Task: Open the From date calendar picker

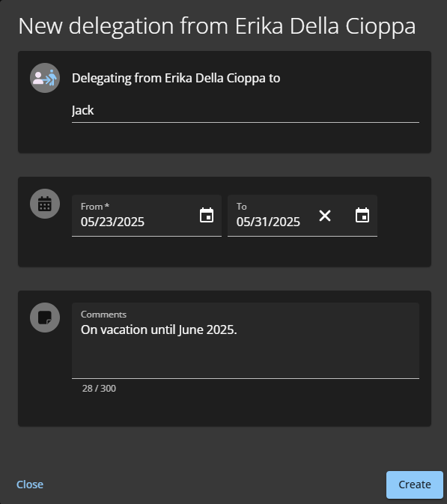Action: pyautogui.click(x=207, y=215)
